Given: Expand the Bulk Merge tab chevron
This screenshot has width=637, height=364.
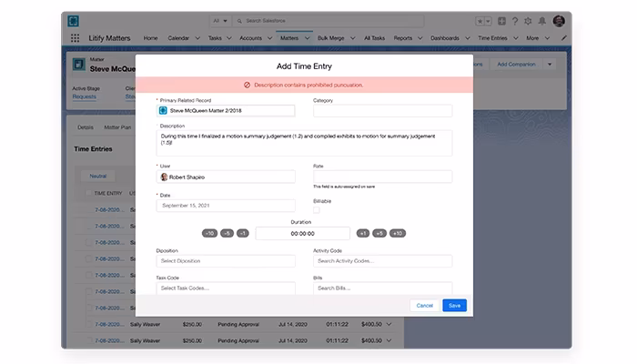Looking at the screenshot, I should tap(352, 38).
